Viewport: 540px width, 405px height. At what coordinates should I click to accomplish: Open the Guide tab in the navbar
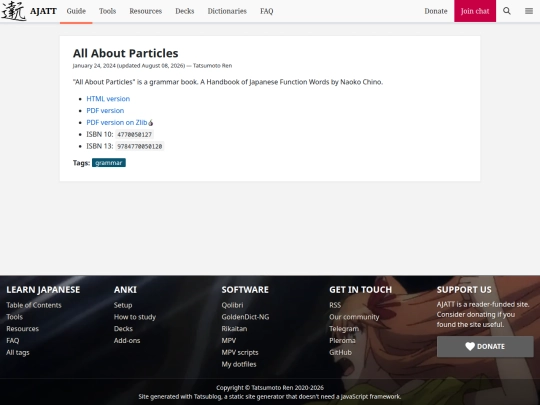(x=76, y=11)
